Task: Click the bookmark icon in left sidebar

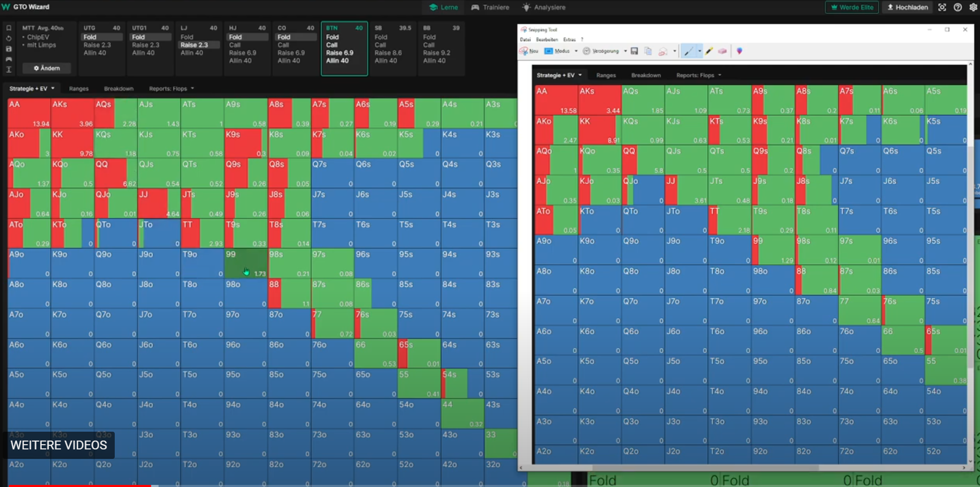Action: 9,28
